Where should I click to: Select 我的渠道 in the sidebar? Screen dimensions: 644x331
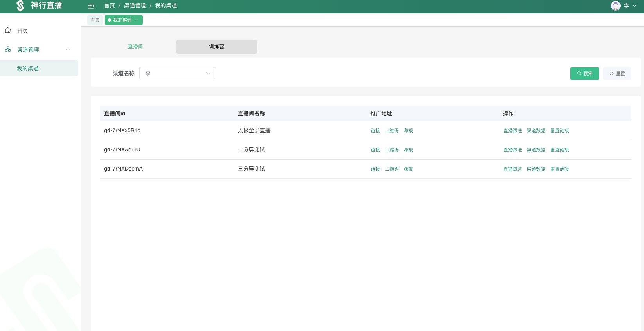coord(39,68)
